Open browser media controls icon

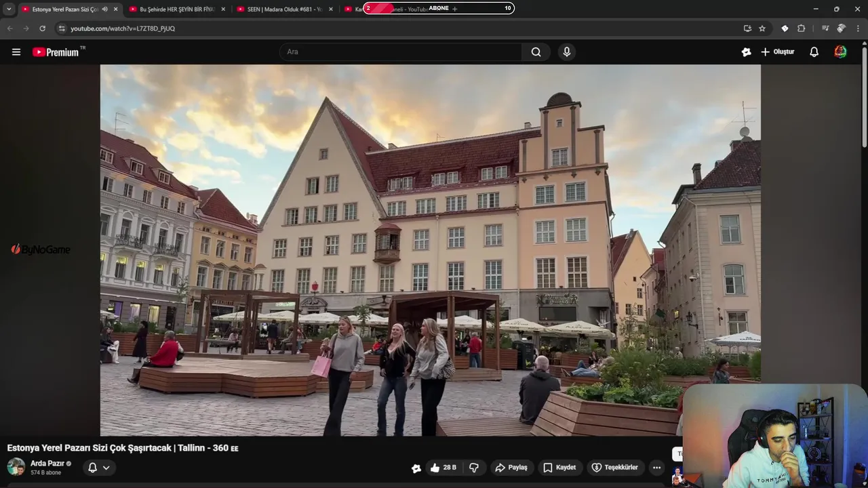[825, 28]
